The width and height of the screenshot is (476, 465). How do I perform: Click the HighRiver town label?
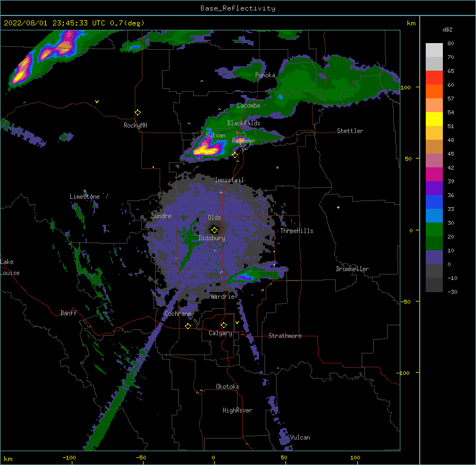[x=237, y=410]
